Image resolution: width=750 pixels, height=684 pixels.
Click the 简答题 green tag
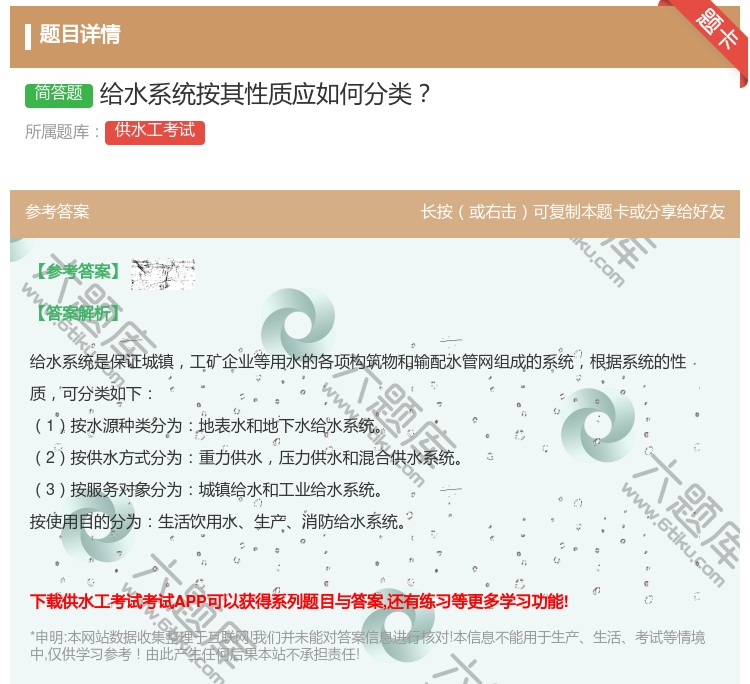coord(59,94)
